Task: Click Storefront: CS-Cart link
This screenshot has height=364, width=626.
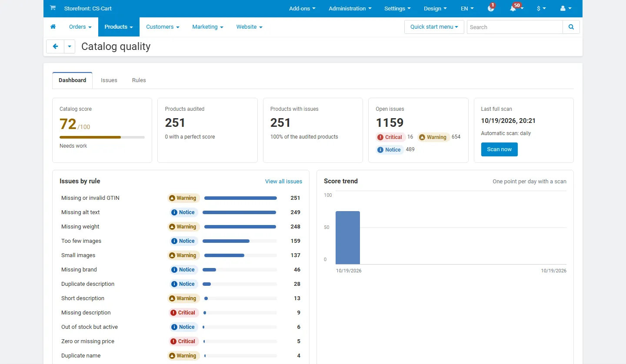Action: pyautogui.click(x=88, y=8)
